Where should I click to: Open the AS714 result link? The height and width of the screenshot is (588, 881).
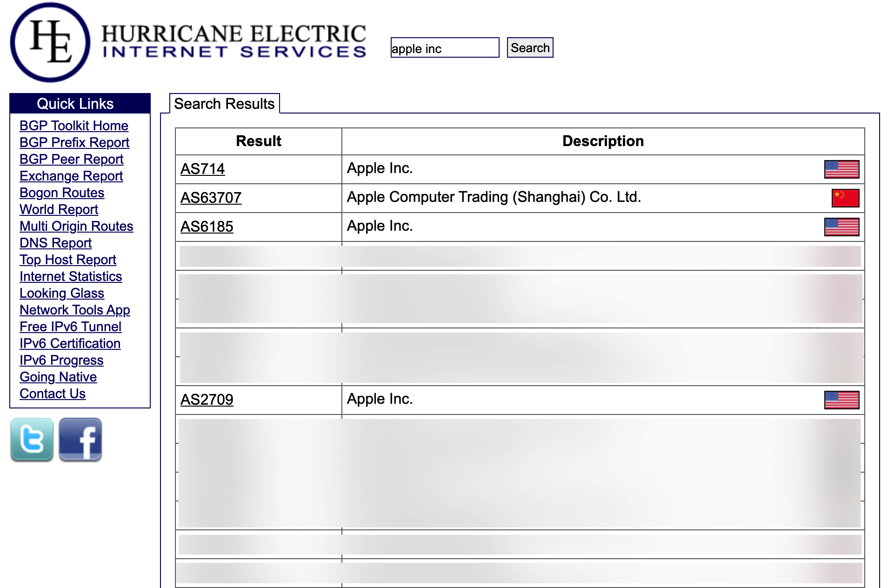pos(202,169)
